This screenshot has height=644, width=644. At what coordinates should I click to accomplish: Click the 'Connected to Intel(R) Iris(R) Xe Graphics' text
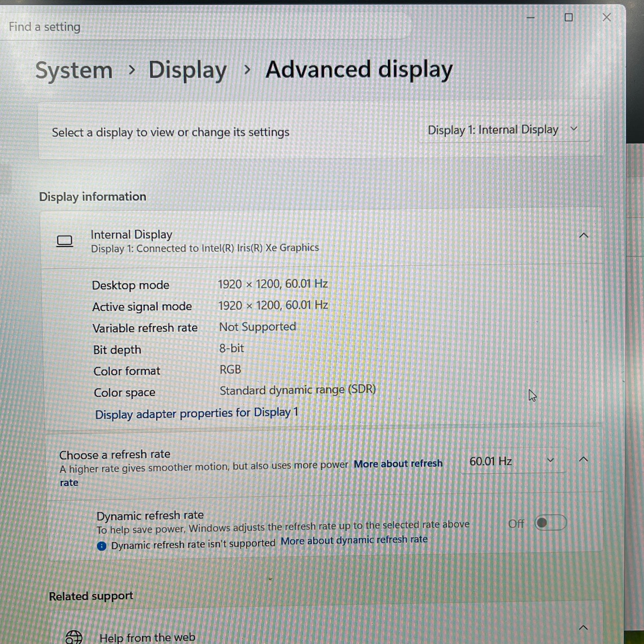click(x=228, y=248)
